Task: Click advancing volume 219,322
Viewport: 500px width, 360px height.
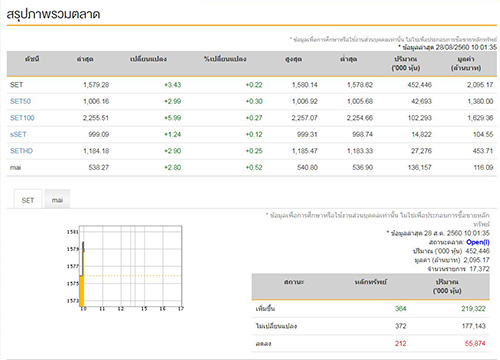Action: click(473, 309)
